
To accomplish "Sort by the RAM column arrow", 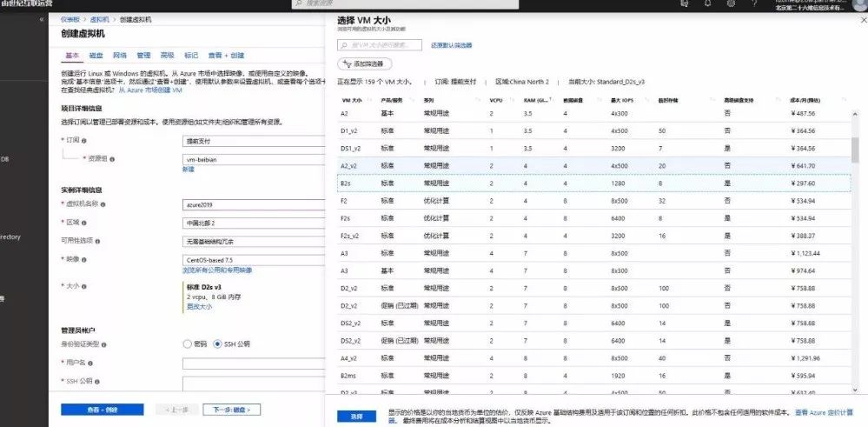I will click(x=551, y=100).
